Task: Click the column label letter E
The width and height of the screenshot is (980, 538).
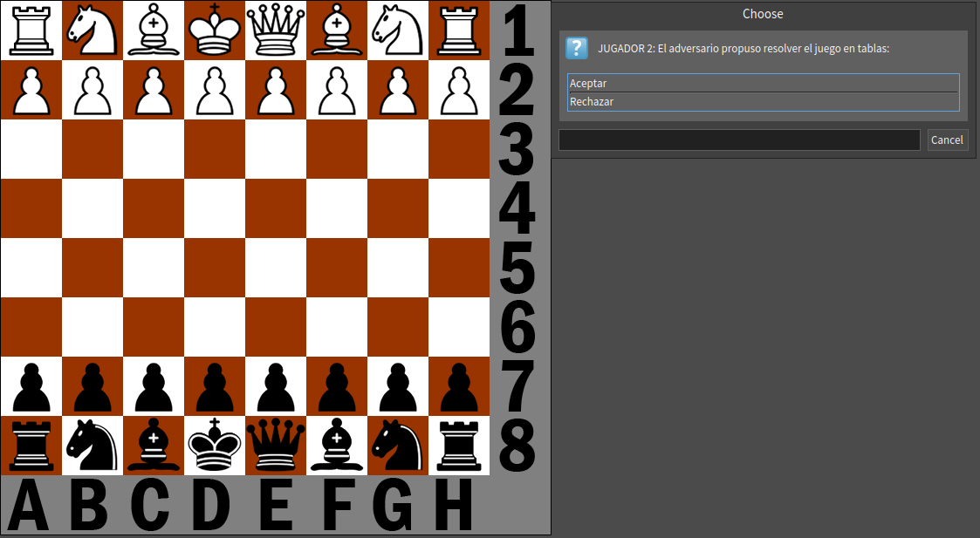Action: pos(276,504)
